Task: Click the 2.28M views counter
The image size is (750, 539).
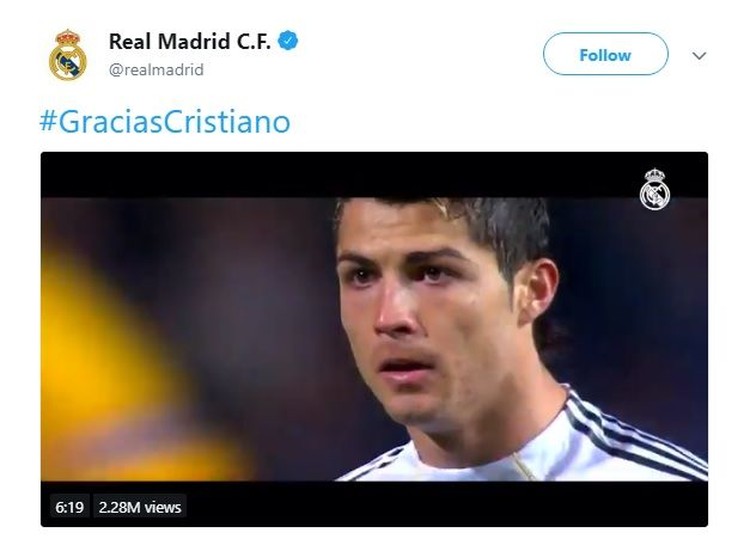Action: click(140, 507)
